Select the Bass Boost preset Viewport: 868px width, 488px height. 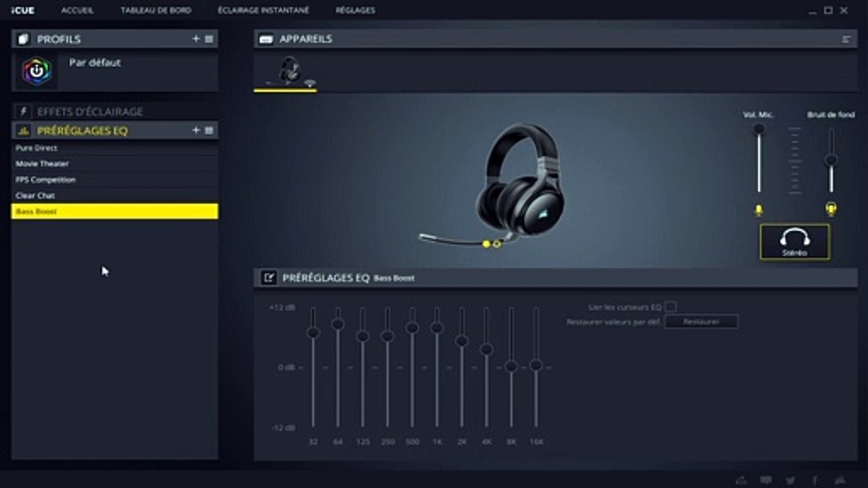pyautogui.click(x=115, y=211)
